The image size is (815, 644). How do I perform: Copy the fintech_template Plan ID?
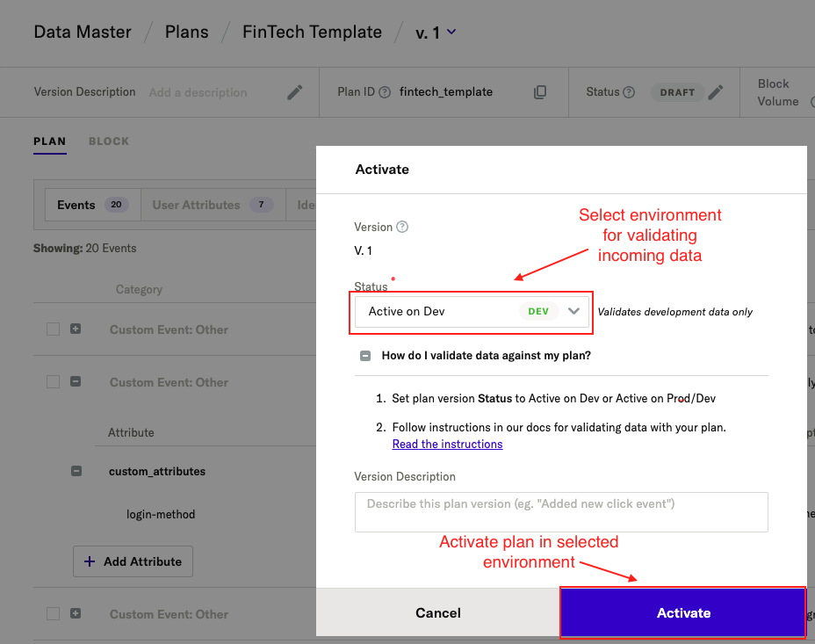[540, 92]
